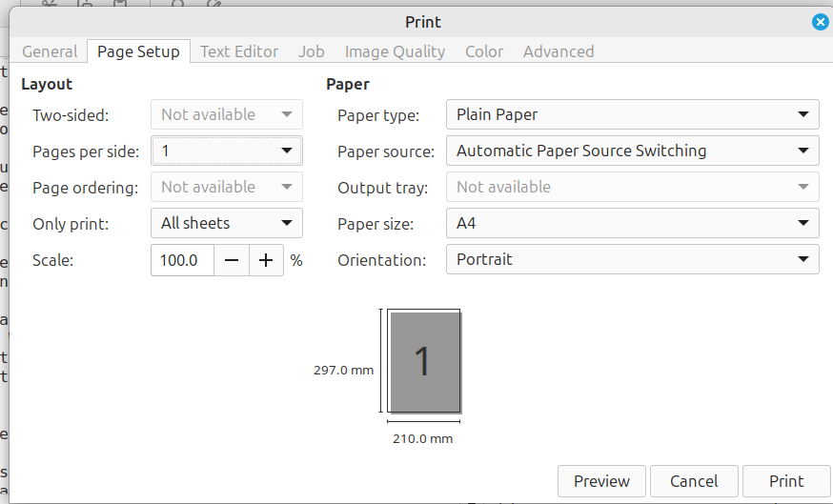Show the Advanced tab
This screenshot has height=504, width=833.
[x=559, y=51]
